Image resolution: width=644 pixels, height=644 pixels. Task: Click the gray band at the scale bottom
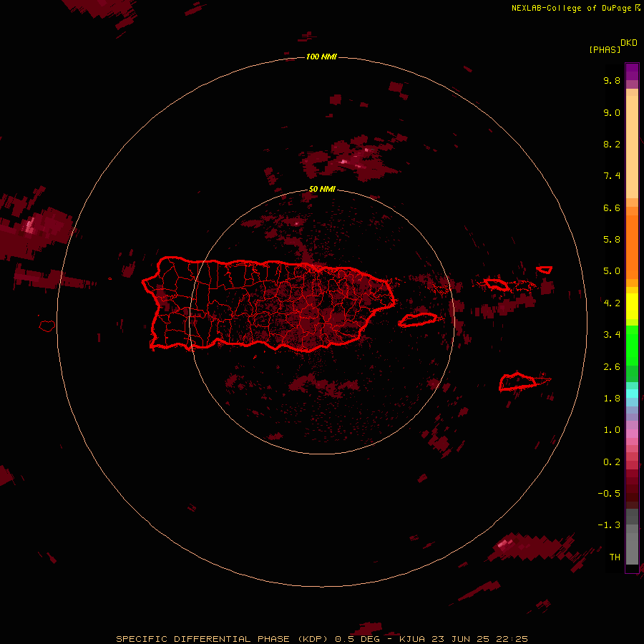[x=632, y=545]
